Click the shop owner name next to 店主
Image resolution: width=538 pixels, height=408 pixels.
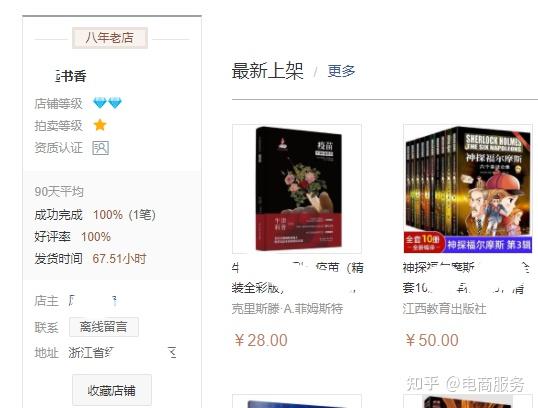coord(93,301)
